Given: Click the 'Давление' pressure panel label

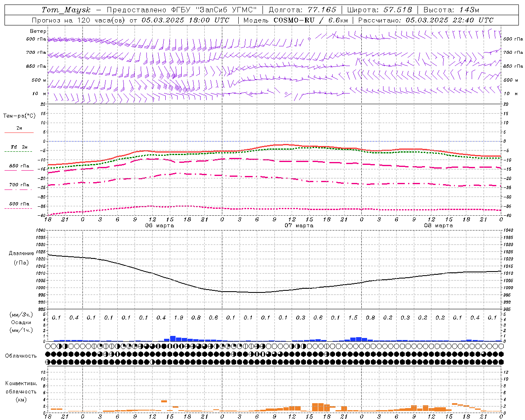Looking at the screenshot, I should pyautogui.click(x=21, y=253).
